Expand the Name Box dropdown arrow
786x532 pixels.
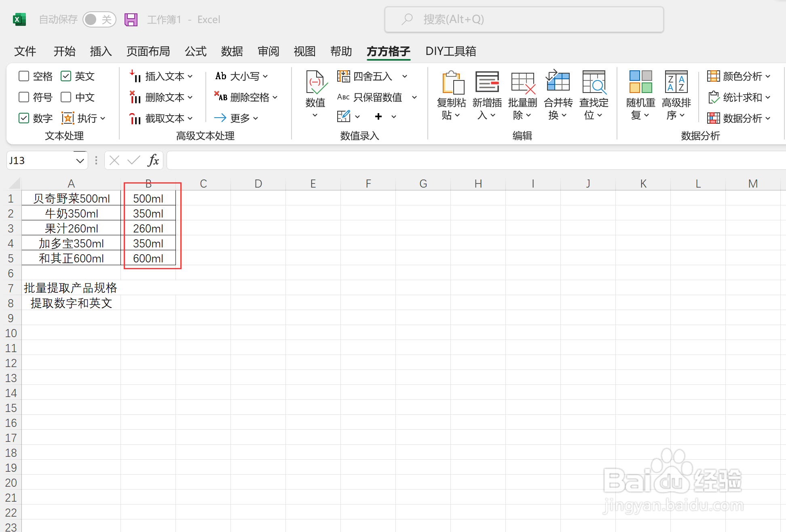pyautogui.click(x=80, y=161)
